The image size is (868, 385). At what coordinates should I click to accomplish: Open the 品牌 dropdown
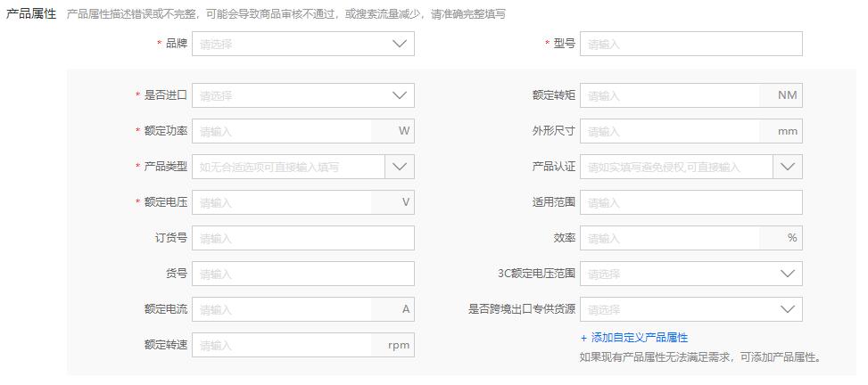coord(302,44)
